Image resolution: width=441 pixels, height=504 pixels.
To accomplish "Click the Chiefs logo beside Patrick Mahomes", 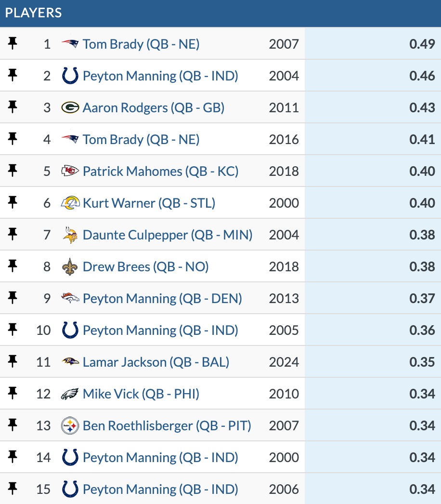I will pyautogui.click(x=70, y=171).
